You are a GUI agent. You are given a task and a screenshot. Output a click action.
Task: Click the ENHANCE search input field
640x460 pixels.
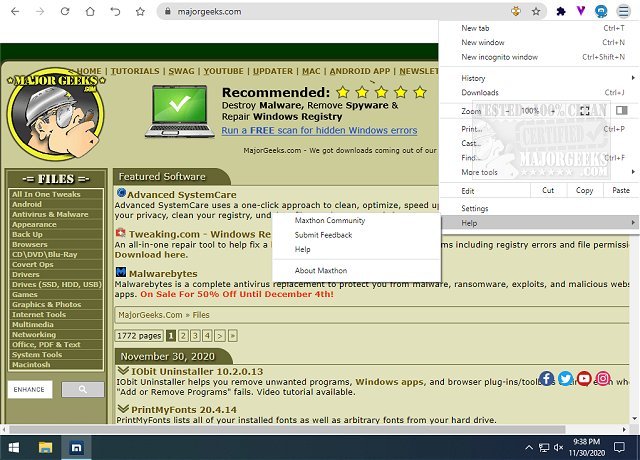(30, 389)
